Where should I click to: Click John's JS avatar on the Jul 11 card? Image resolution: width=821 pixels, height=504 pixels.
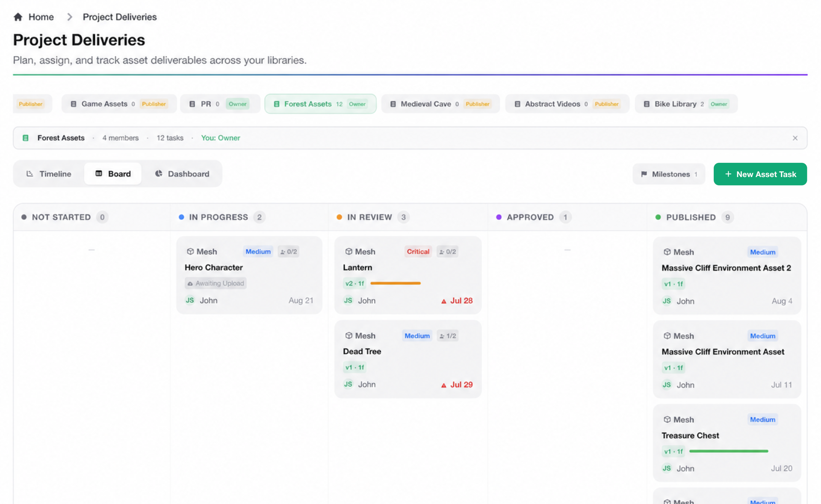point(667,385)
